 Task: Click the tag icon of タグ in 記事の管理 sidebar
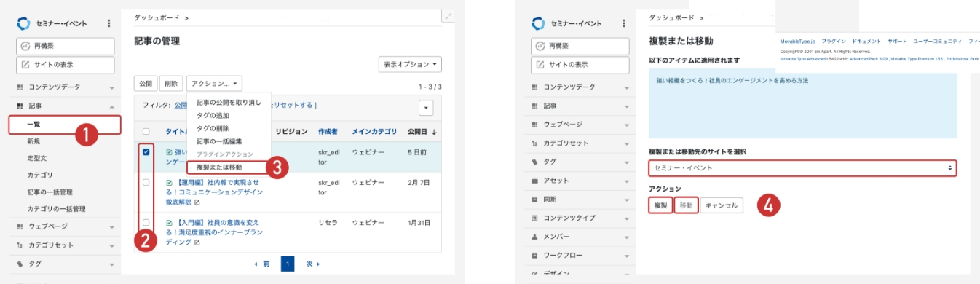20,264
